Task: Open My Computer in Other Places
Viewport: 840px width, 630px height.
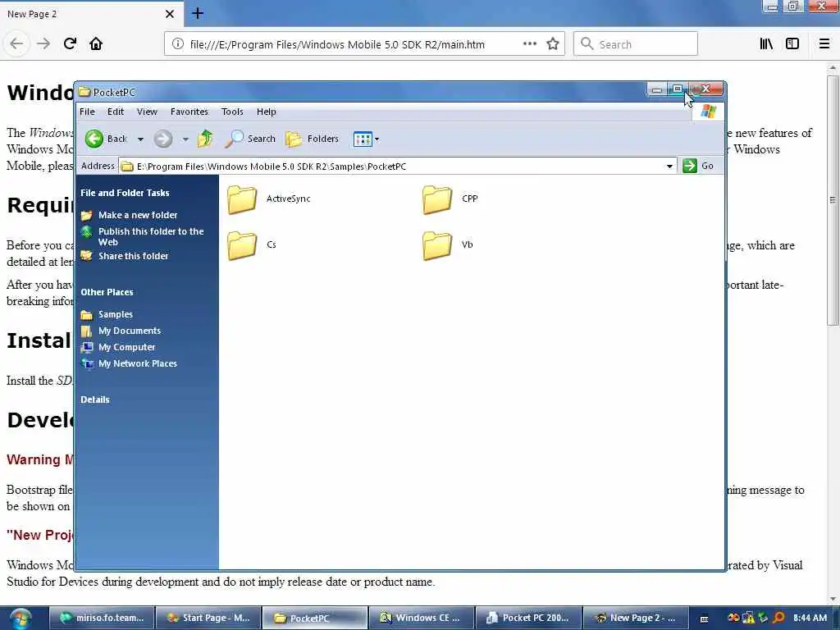Action: pyautogui.click(x=126, y=347)
